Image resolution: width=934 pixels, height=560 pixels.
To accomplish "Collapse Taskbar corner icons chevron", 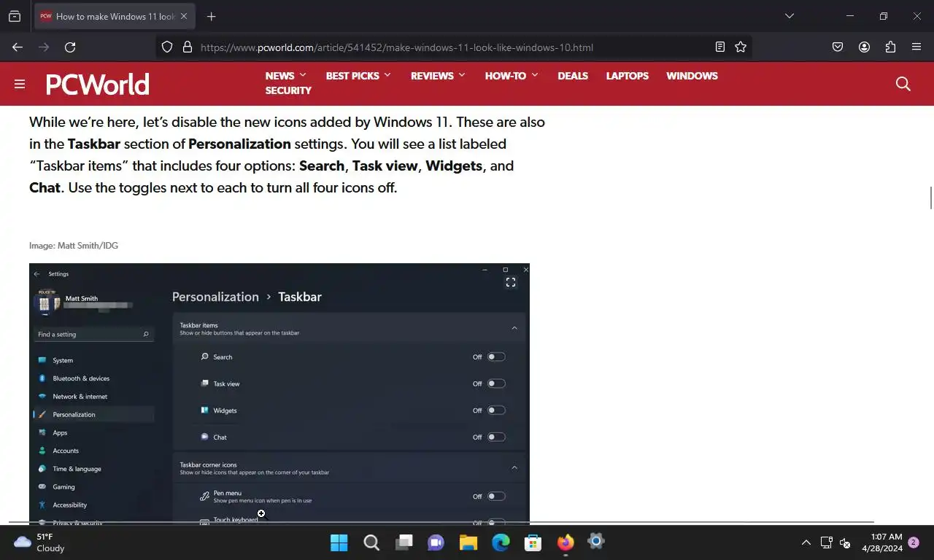I will tap(514, 467).
